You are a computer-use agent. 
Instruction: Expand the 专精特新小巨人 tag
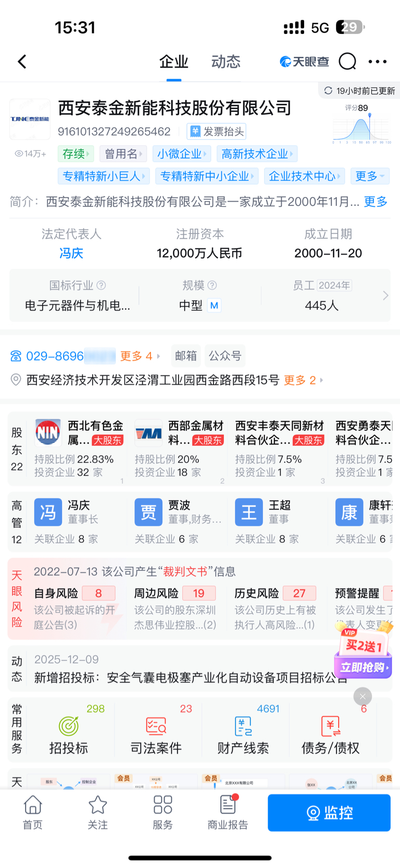pos(104,176)
